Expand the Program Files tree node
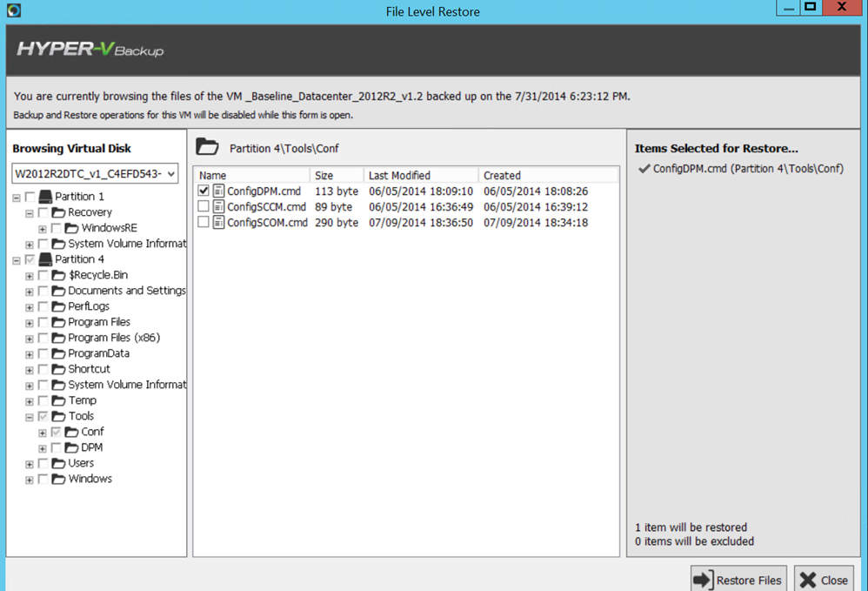 (x=30, y=323)
